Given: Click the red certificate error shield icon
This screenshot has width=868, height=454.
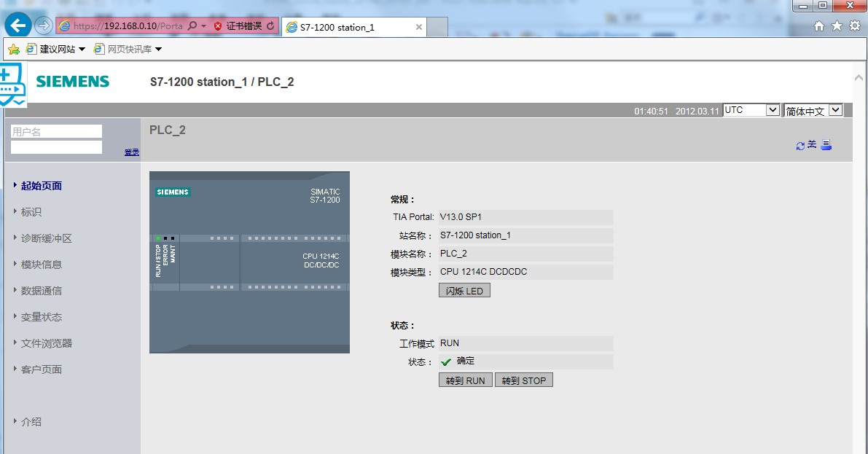Looking at the screenshot, I should click(x=218, y=26).
